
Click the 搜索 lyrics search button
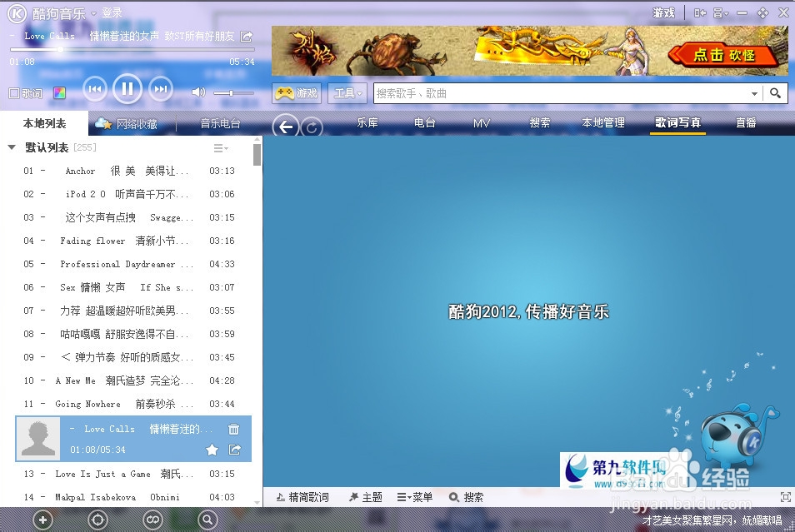467,497
